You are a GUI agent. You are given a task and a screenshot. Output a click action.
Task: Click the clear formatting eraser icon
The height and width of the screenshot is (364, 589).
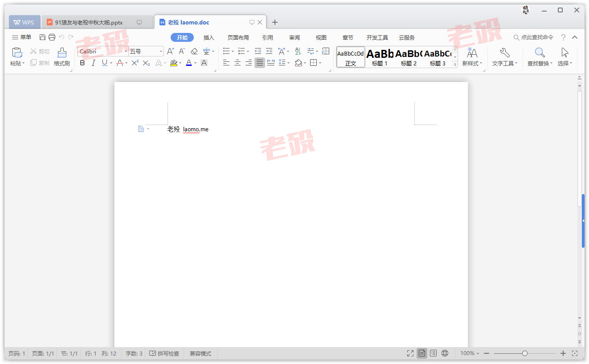(194, 52)
